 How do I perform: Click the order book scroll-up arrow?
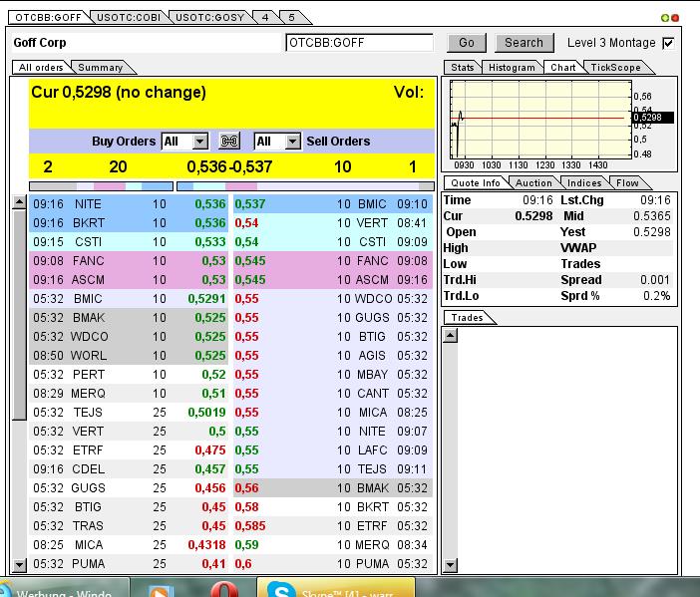pos(19,202)
